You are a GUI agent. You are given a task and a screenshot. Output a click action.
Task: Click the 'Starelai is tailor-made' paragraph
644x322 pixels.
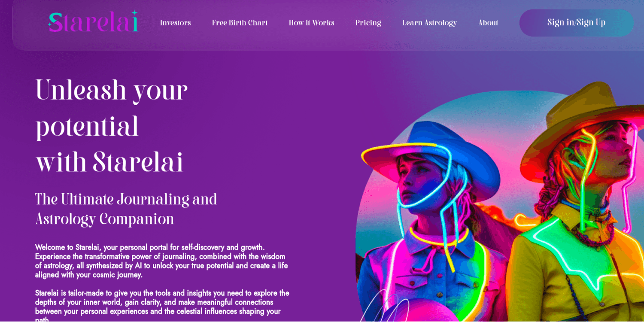tap(162, 307)
